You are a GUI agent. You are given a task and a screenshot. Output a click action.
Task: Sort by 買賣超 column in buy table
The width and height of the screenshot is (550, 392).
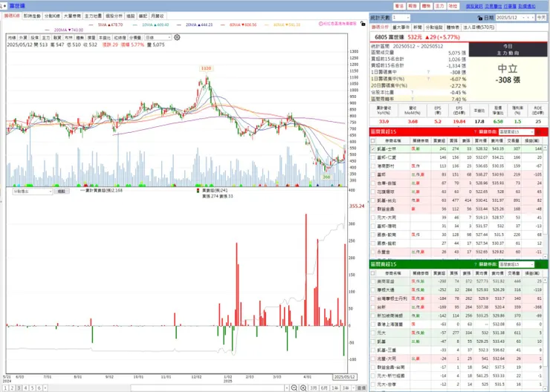point(439,140)
